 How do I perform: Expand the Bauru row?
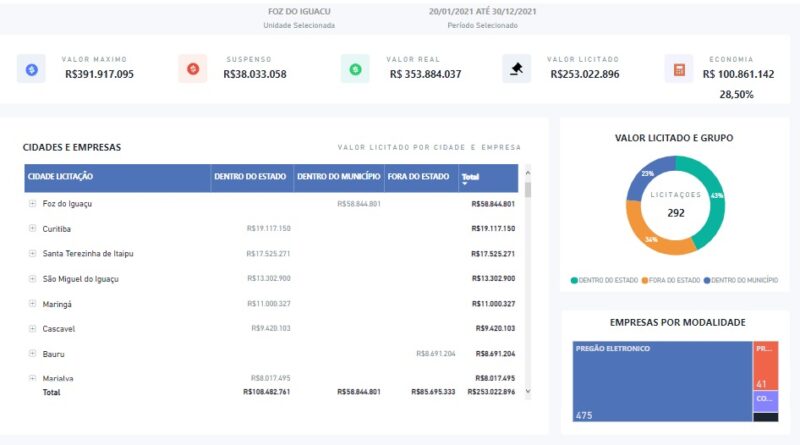coord(33,354)
